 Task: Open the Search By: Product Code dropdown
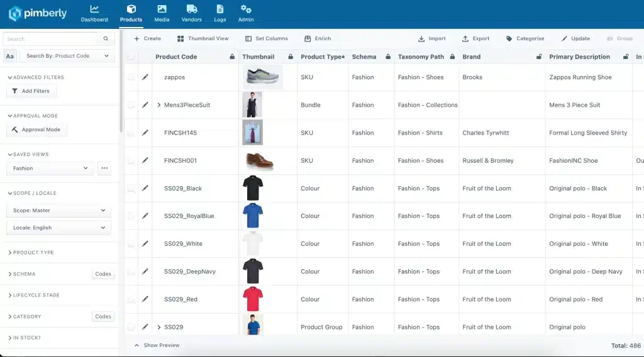[67, 56]
